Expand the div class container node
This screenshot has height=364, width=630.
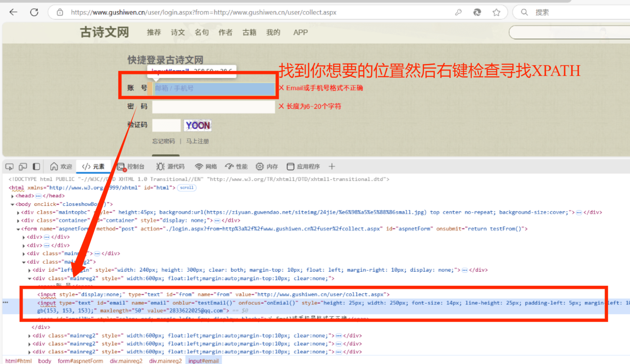coord(18,221)
